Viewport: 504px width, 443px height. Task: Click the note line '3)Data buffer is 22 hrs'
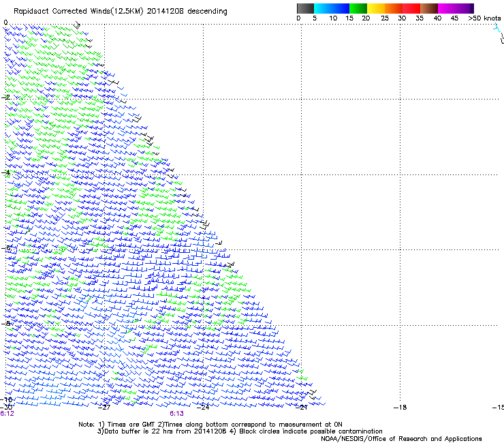240,431
